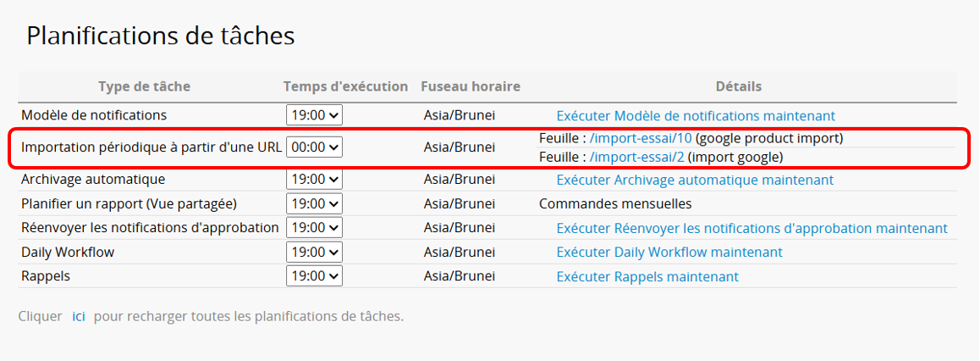The height and width of the screenshot is (361, 980).
Task: Click the Type de tâche column header
Action: coord(144,86)
